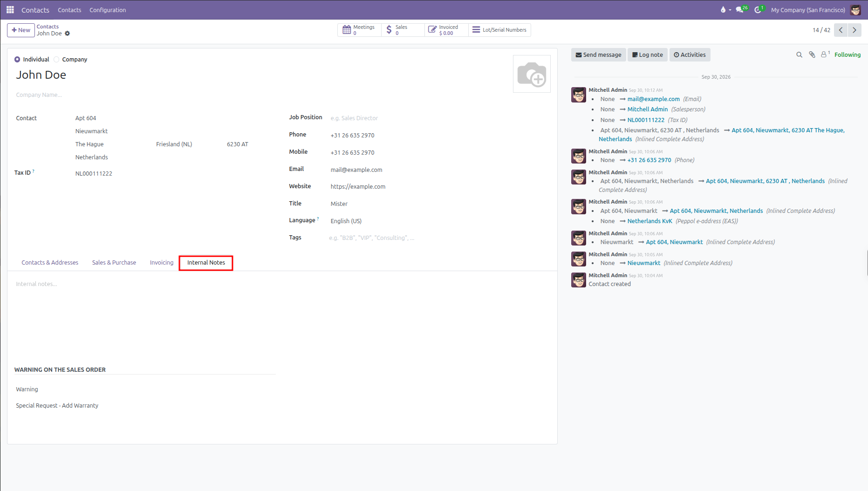Image resolution: width=868 pixels, height=491 pixels.
Task: Click the Contacts breadcrumb link
Action: click(x=48, y=27)
